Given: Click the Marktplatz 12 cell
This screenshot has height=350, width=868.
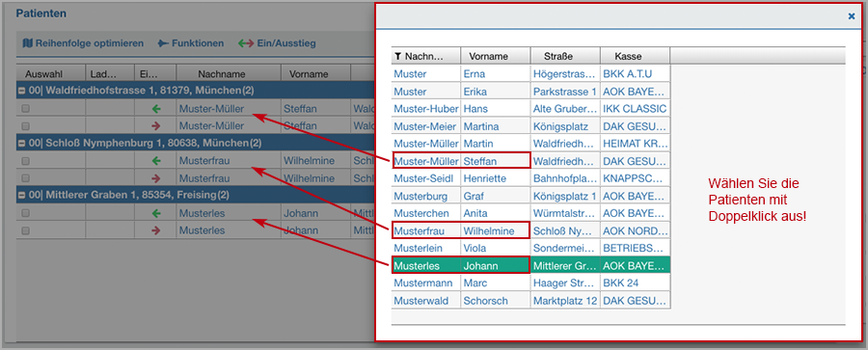Looking at the screenshot, I should (565, 301).
